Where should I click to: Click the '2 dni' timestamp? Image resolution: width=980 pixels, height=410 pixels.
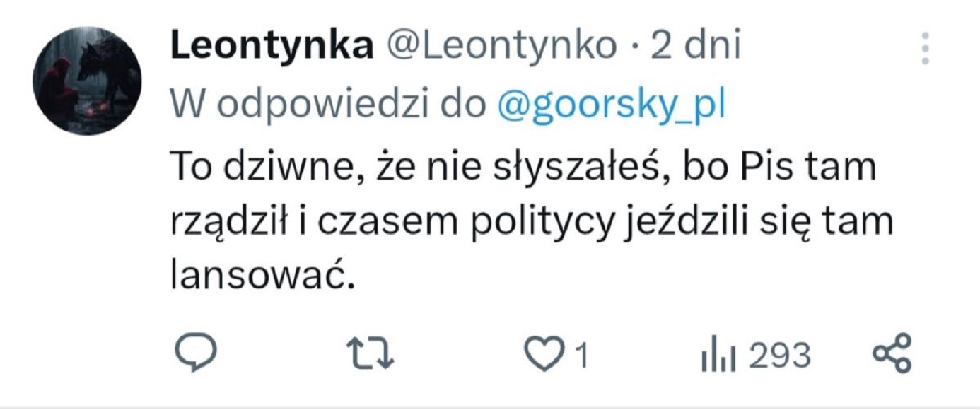click(696, 47)
